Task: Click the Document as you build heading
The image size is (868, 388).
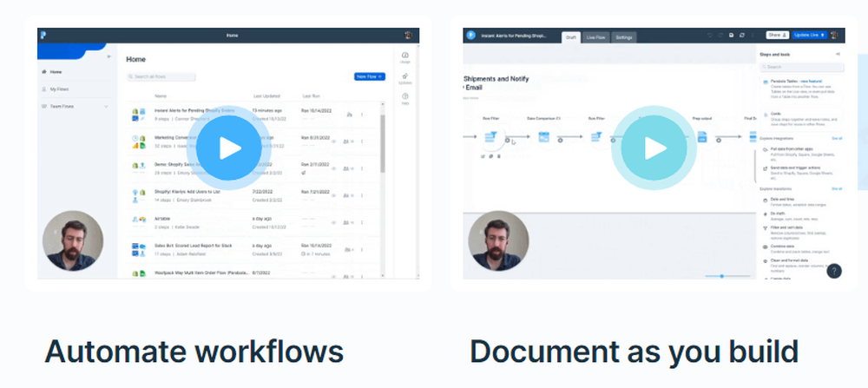Action: [634, 352]
